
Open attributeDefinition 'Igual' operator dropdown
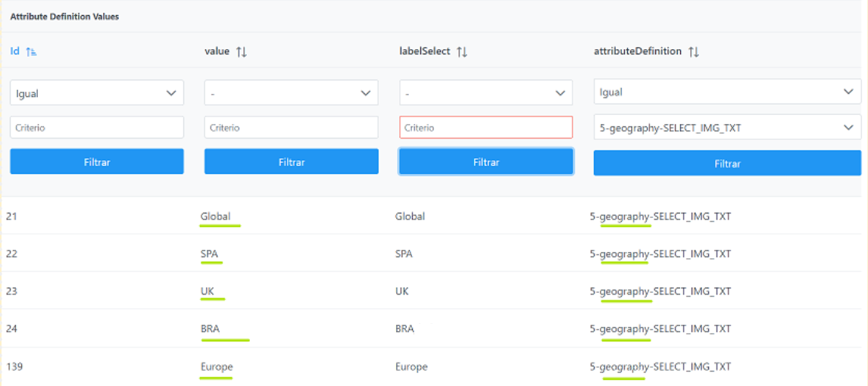(727, 92)
